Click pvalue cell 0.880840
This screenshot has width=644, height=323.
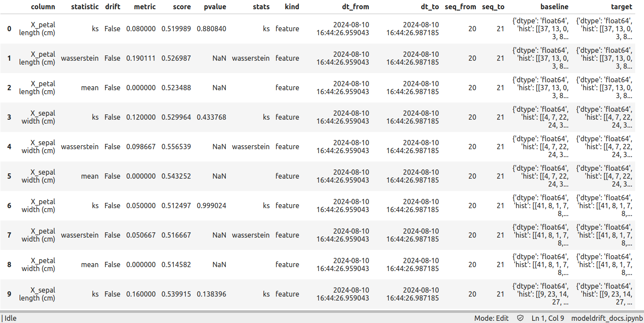[x=211, y=29]
